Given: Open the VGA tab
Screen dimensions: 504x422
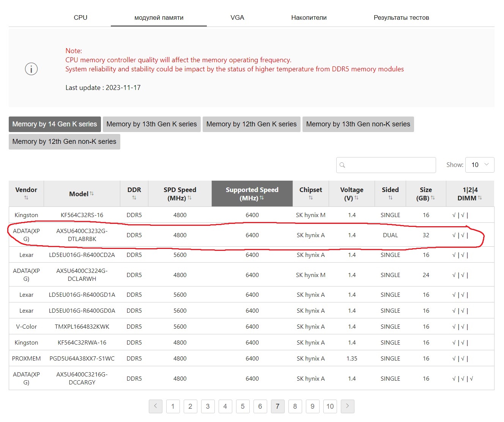Looking at the screenshot, I should point(237,17).
